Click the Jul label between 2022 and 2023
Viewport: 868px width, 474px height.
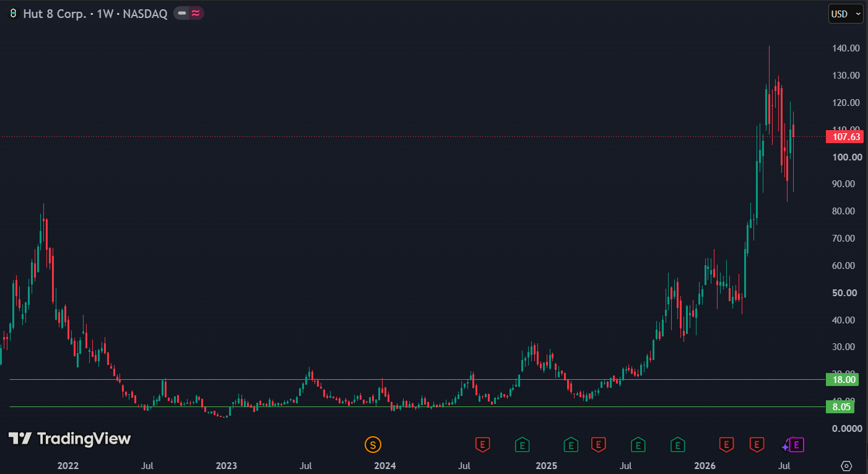pyautogui.click(x=147, y=466)
